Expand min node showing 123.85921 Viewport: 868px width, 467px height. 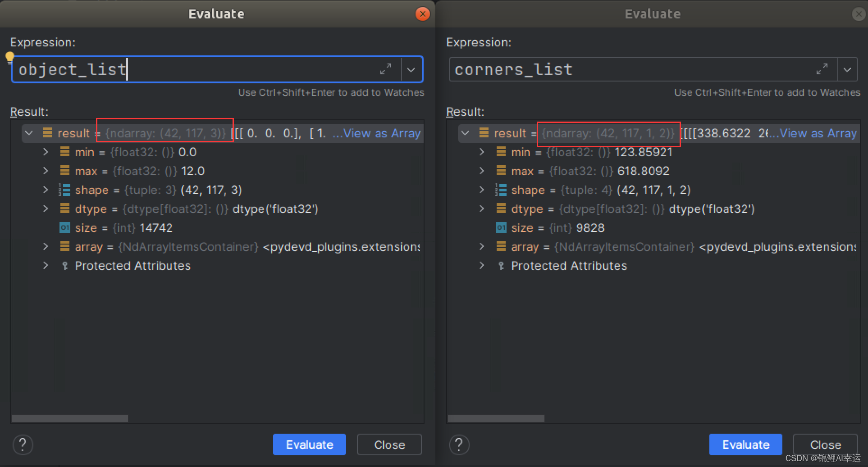click(x=482, y=152)
